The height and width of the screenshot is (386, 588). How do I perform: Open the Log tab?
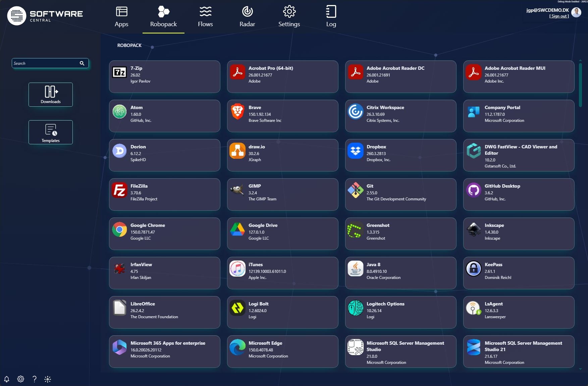tap(331, 17)
